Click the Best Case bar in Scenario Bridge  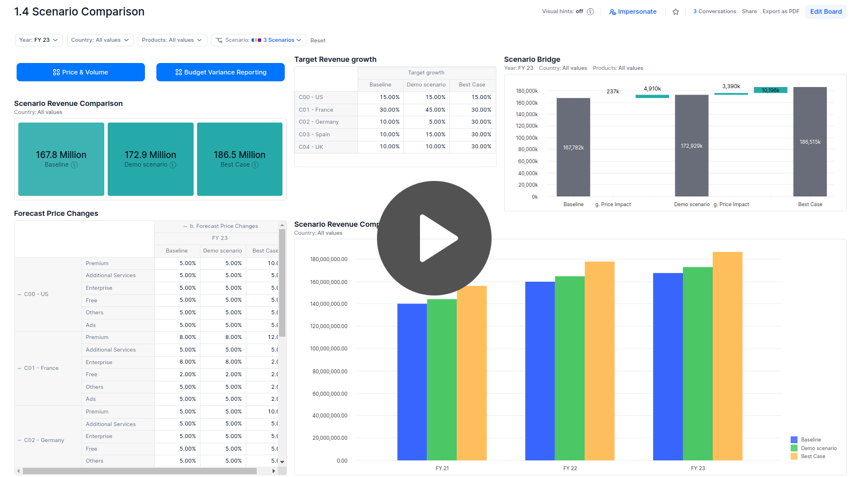810,141
